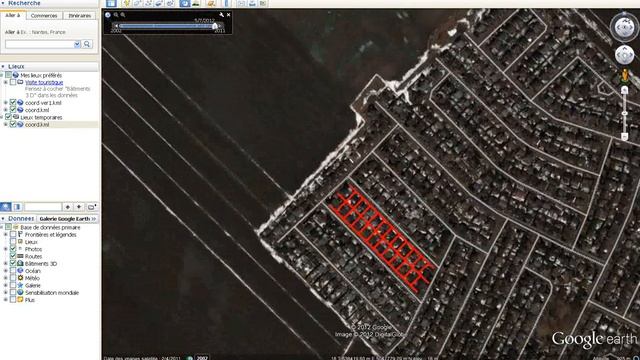Viewport: 640px width, 360px height.
Task: Move selected place up in list
Action: pyautogui.click(x=68, y=207)
